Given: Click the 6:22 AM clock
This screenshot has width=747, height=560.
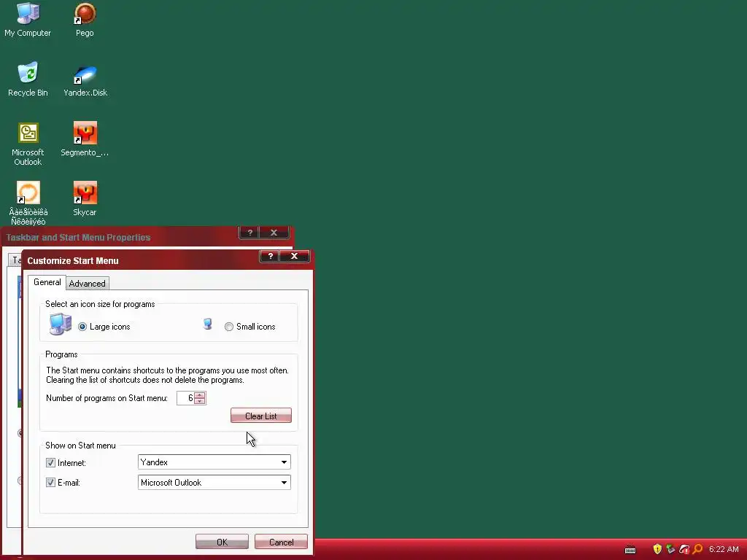Looking at the screenshot, I should [x=724, y=549].
